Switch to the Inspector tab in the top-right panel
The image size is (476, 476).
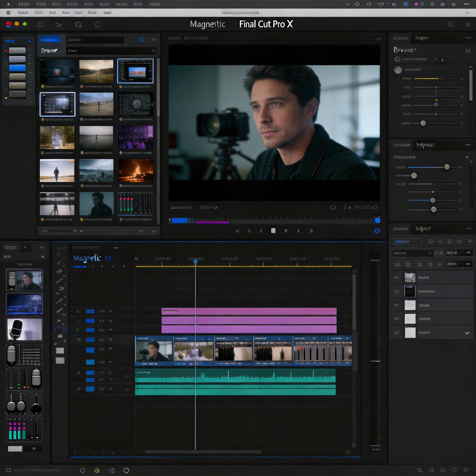[x=422, y=38]
